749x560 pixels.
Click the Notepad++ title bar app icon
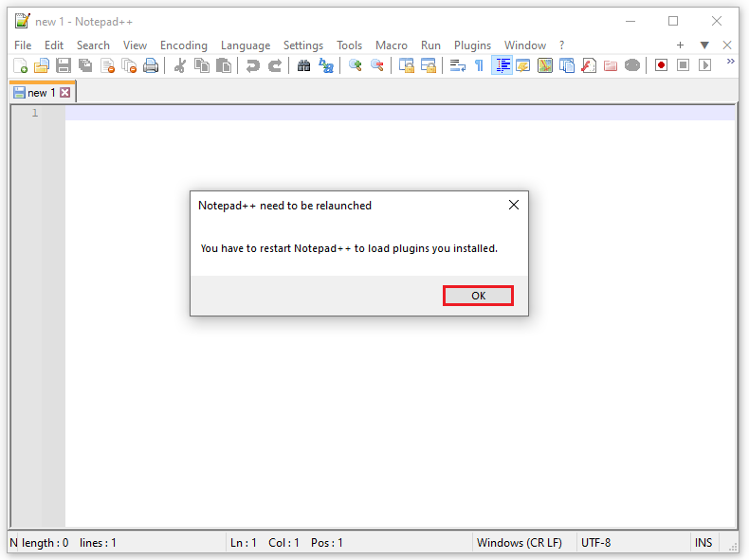click(22, 21)
